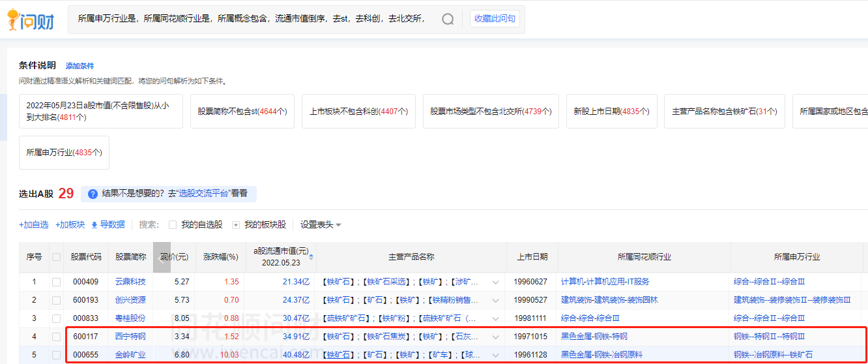
Task: Open industry link 黑色金属-钢铁-冶钢原料
Action: pyautogui.click(x=601, y=355)
